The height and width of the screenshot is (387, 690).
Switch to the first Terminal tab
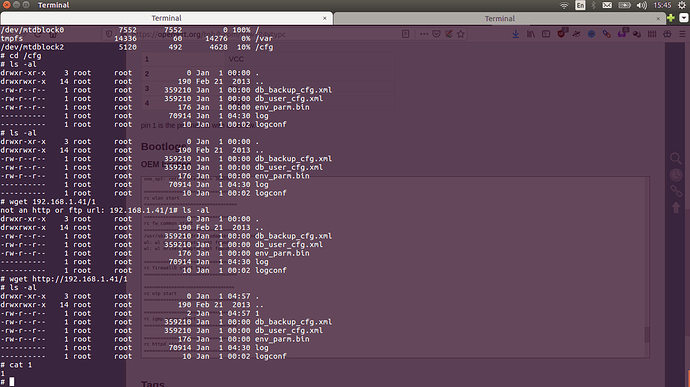tap(166, 18)
